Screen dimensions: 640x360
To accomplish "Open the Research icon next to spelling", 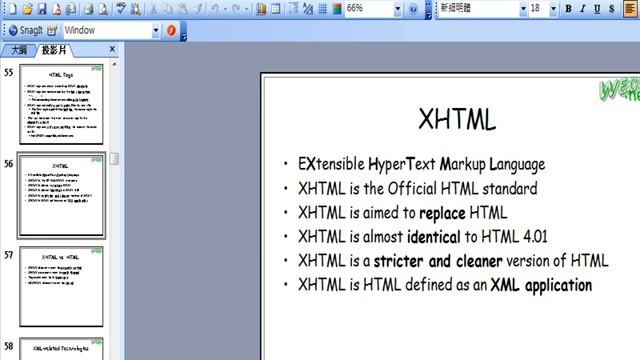I will (136, 8).
